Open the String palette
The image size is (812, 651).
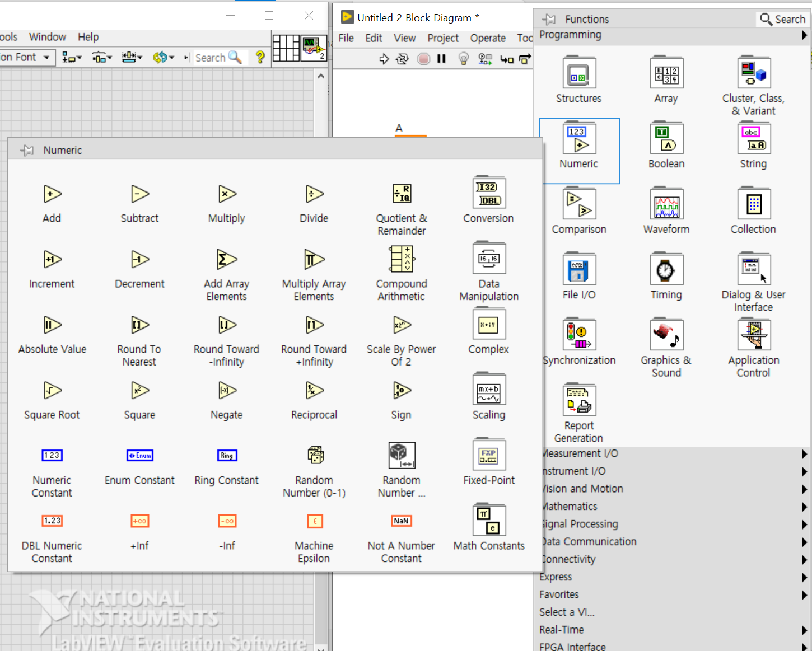point(754,138)
